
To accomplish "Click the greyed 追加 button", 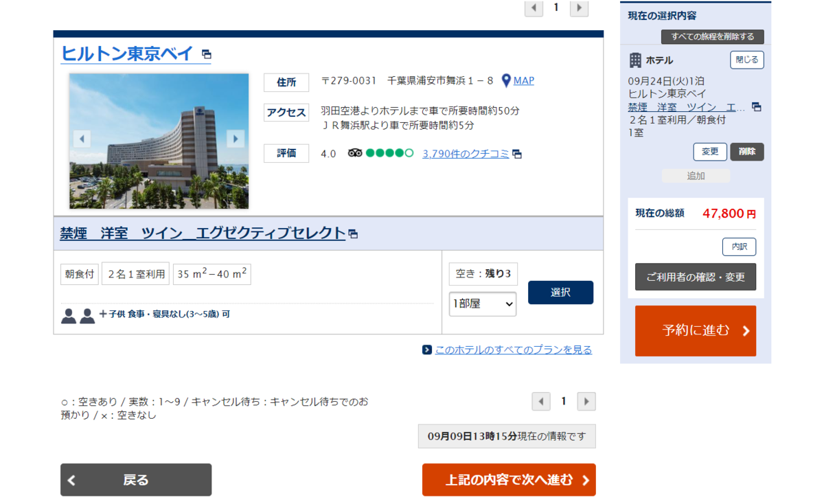I will [696, 176].
